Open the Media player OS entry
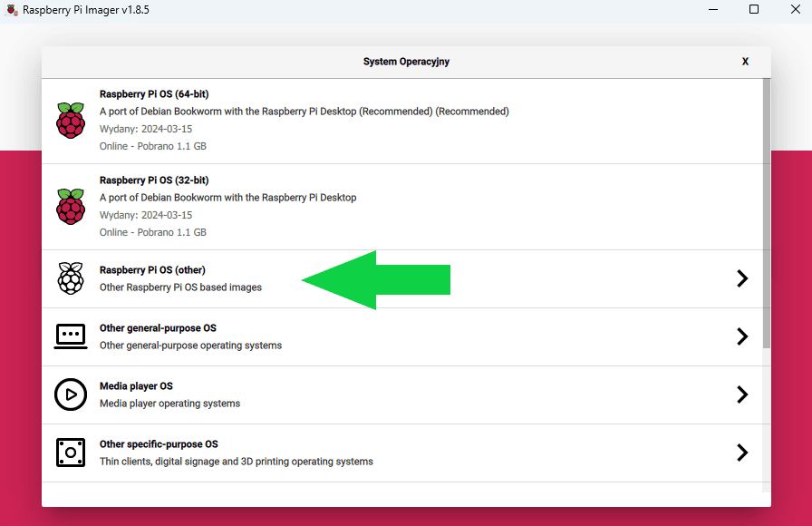812x526 pixels. click(x=401, y=394)
